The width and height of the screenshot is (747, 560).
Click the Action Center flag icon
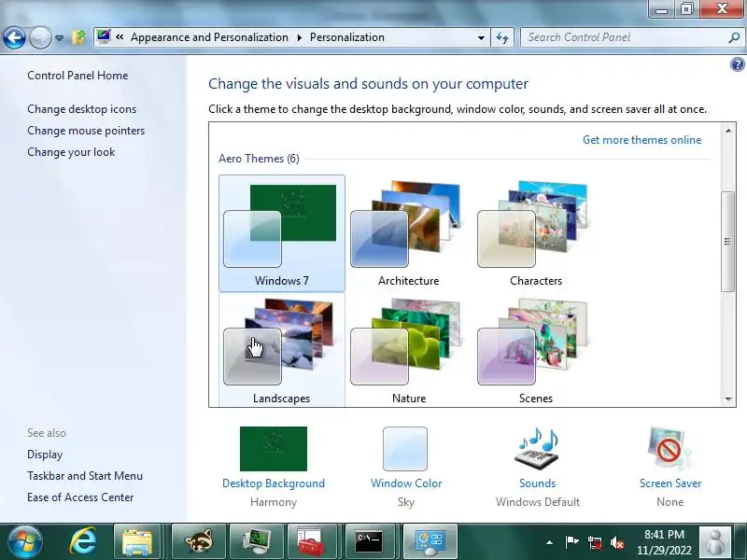[571, 542]
